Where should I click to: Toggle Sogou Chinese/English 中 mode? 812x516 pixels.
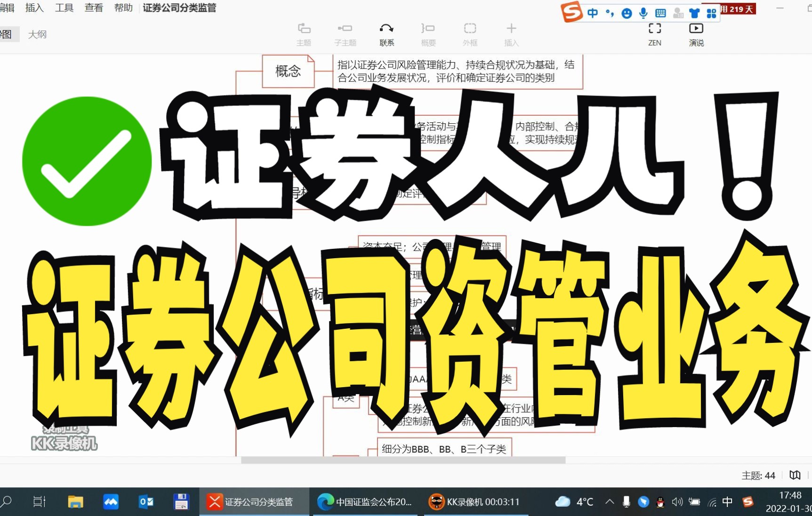coord(593,13)
